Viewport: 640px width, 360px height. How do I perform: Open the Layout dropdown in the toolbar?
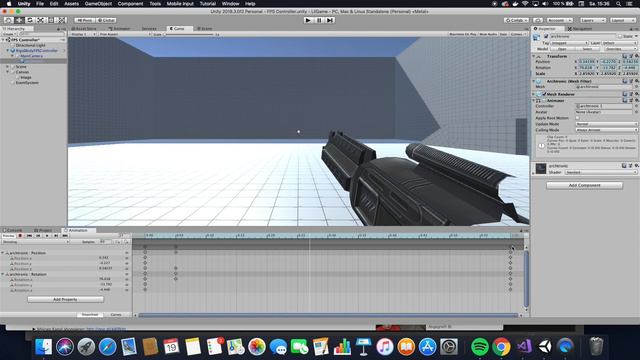point(623,20)
